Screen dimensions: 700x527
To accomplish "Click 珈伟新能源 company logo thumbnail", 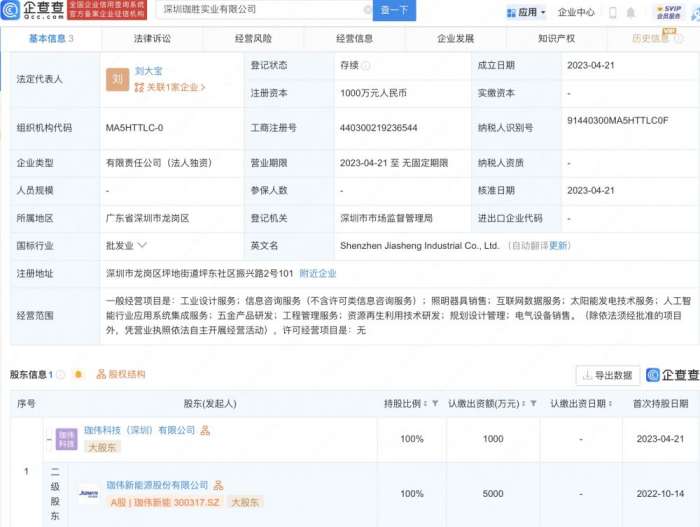I will pyautogui.click(x=88, y=494).
